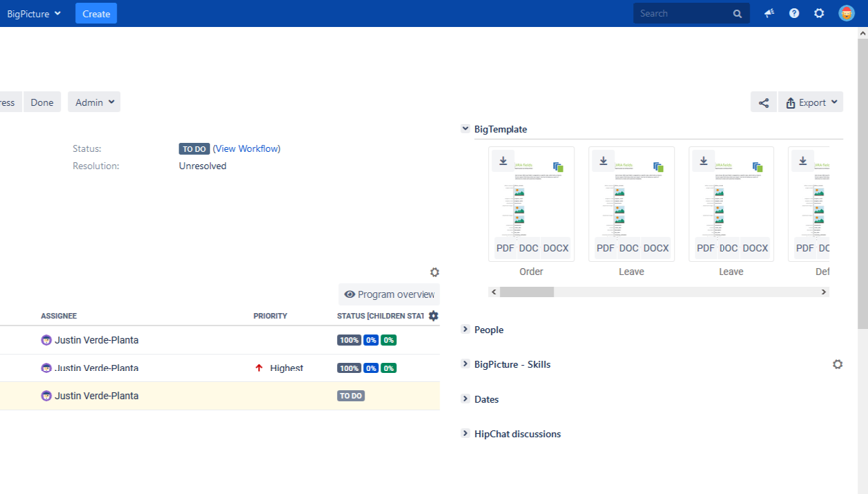Open the user avatar profile menu
This screenshot has height=494, width=868.
pyautogui.click(x=846, y=13)
